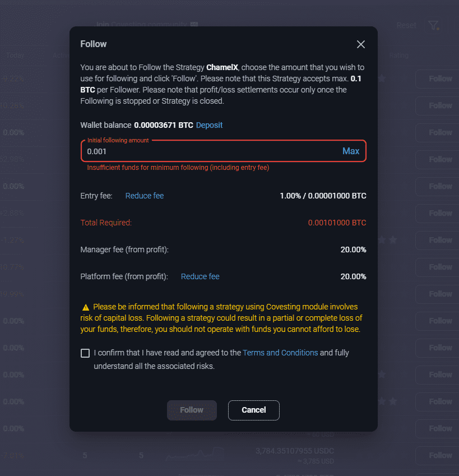Click background Follow button for the 9.22% row
The height and width of the screenshot is (476, 459).
(440, 79)
